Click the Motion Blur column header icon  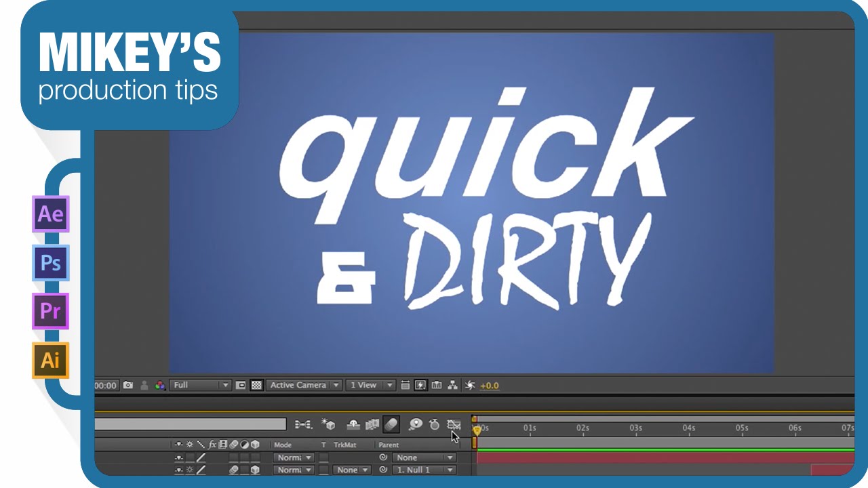tap(234, 445)
